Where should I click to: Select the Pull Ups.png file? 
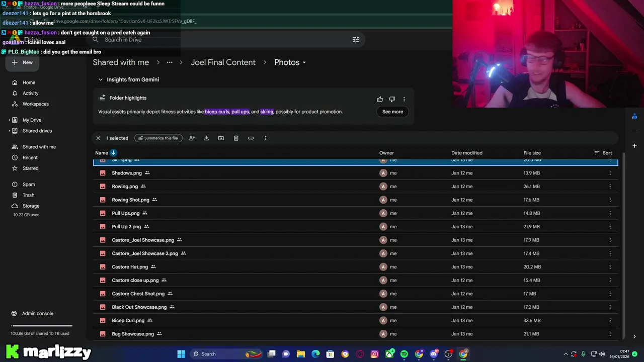355,213
